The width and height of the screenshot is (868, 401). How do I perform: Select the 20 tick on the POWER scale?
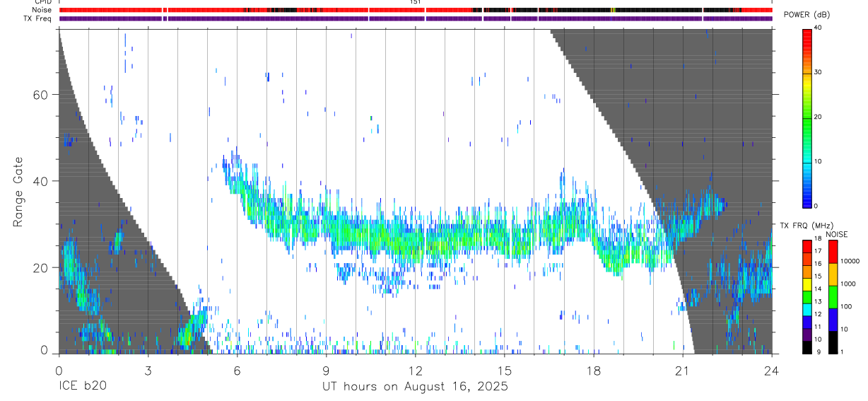click(x=819, y=117)
